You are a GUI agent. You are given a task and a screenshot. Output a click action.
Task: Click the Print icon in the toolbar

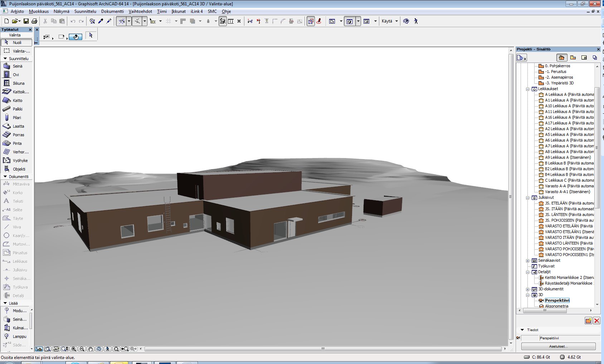pos(34,21)
